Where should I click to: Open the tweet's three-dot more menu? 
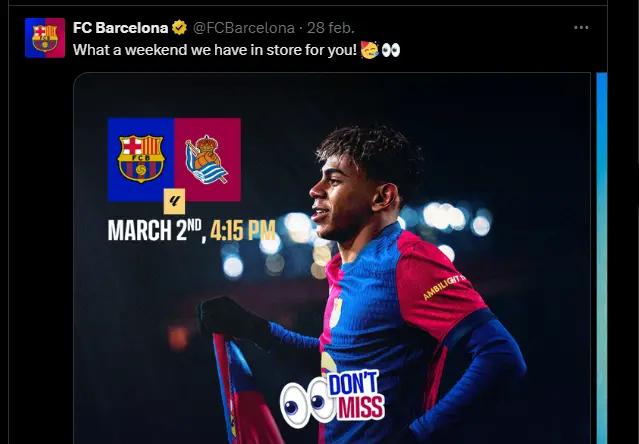[x=581, y=28]
